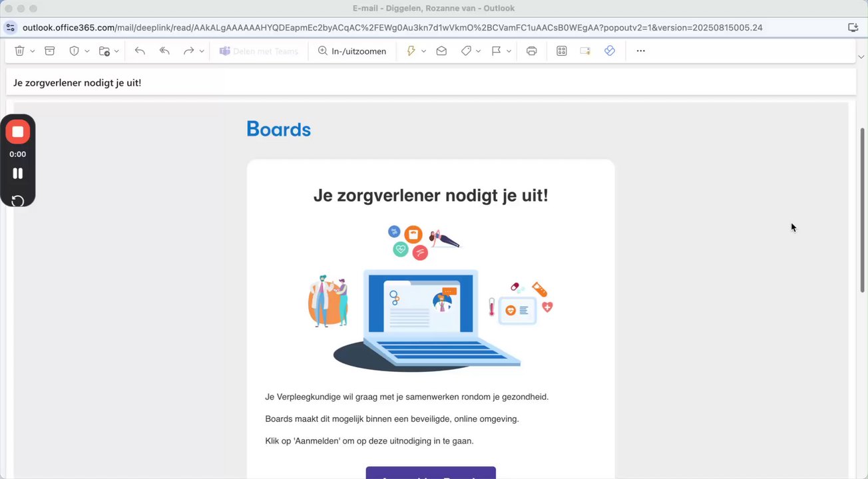
Task: Reply to the email with the reply arrow
Action: point(140,51)
